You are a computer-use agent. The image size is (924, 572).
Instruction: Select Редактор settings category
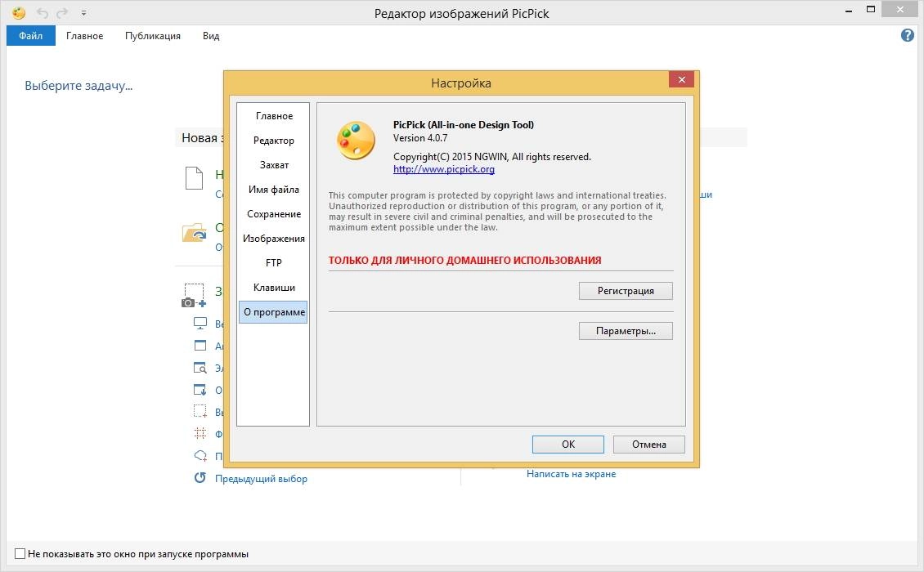coord(273,141)
